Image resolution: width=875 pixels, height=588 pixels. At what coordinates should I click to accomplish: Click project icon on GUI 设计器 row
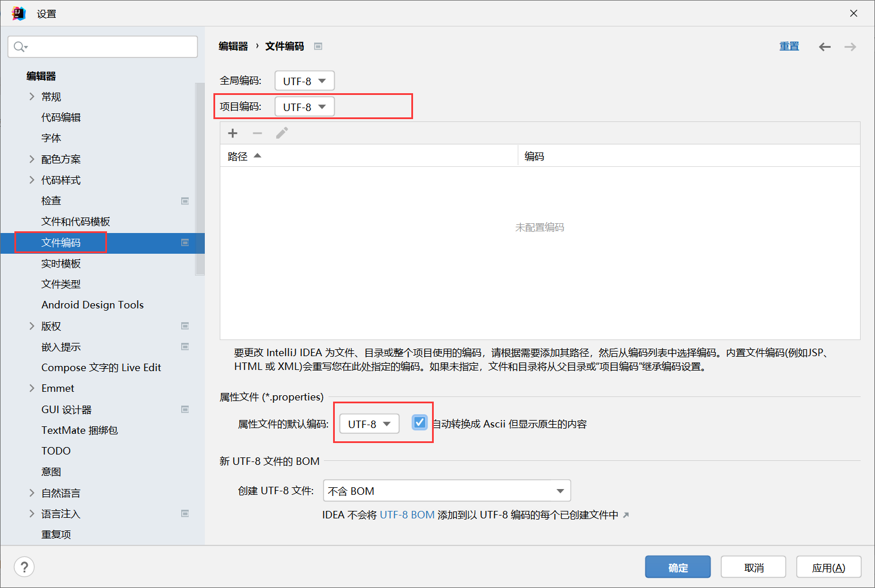185,410
